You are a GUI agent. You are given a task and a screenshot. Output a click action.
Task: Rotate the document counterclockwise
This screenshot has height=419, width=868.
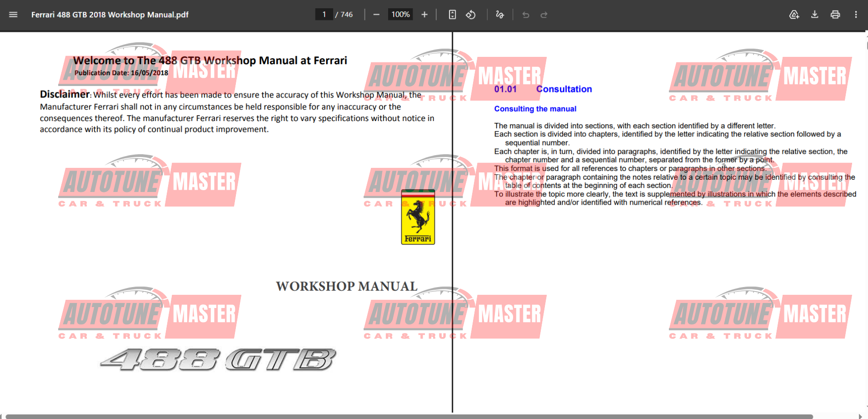471,15
